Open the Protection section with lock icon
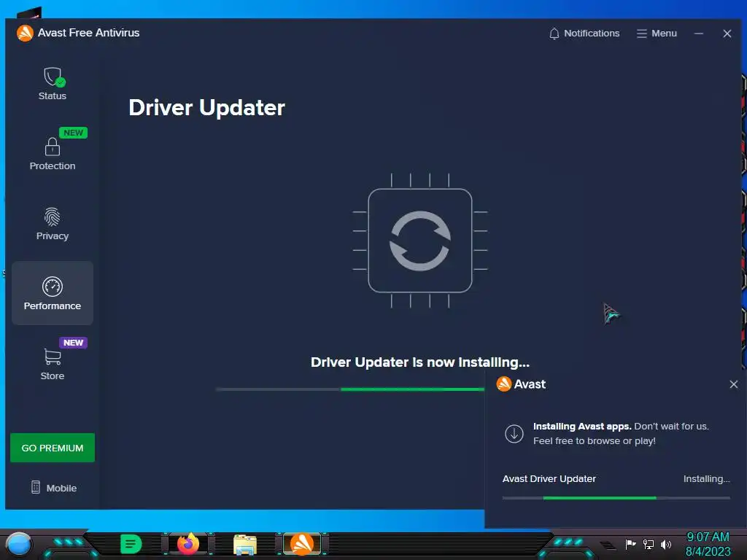Viewport: 747px width, 560px height. point(53,153)
